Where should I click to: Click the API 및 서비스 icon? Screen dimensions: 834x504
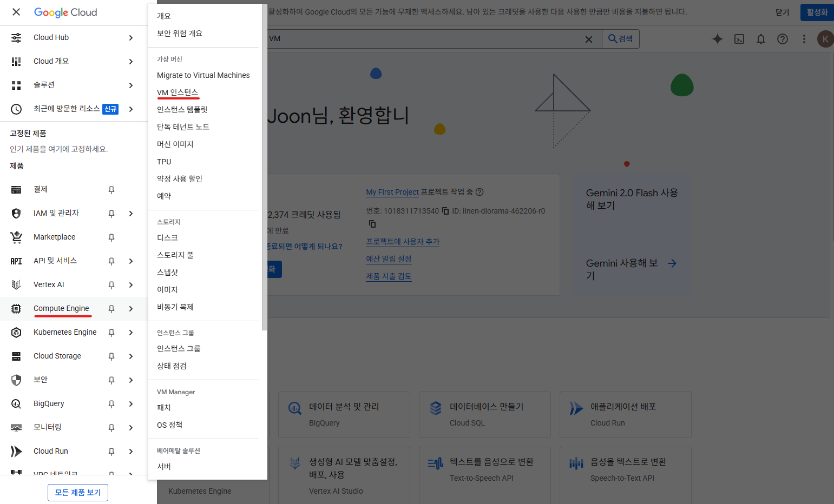(16, 261)
